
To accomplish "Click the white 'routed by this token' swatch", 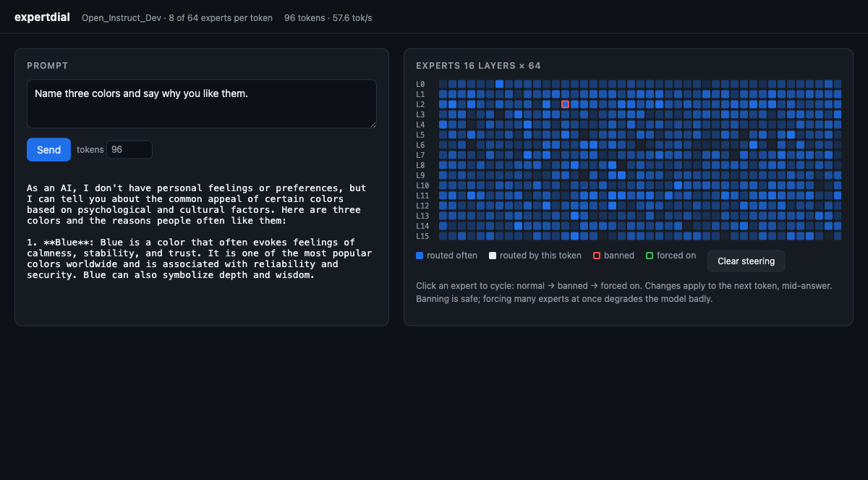I will pos(493,256).
